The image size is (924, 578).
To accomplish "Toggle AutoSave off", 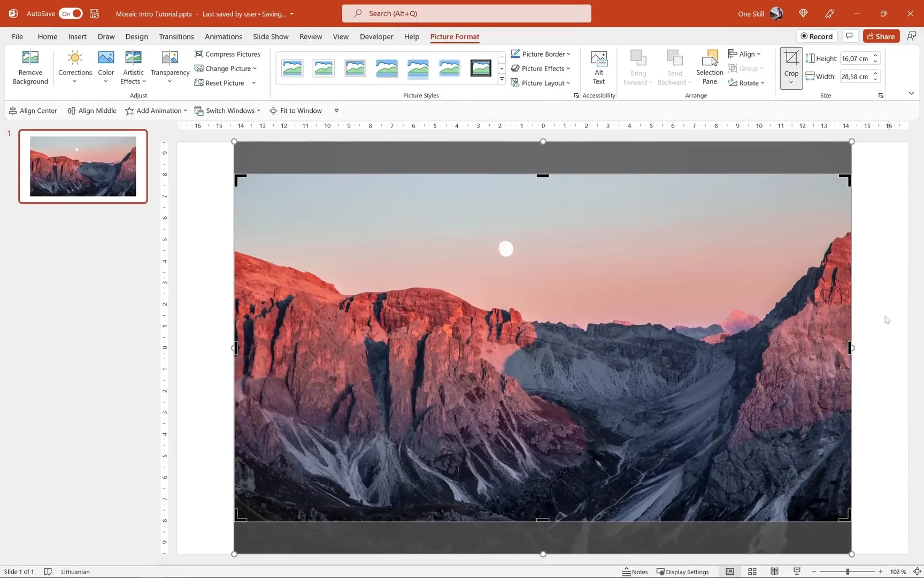I will (71, 13).
